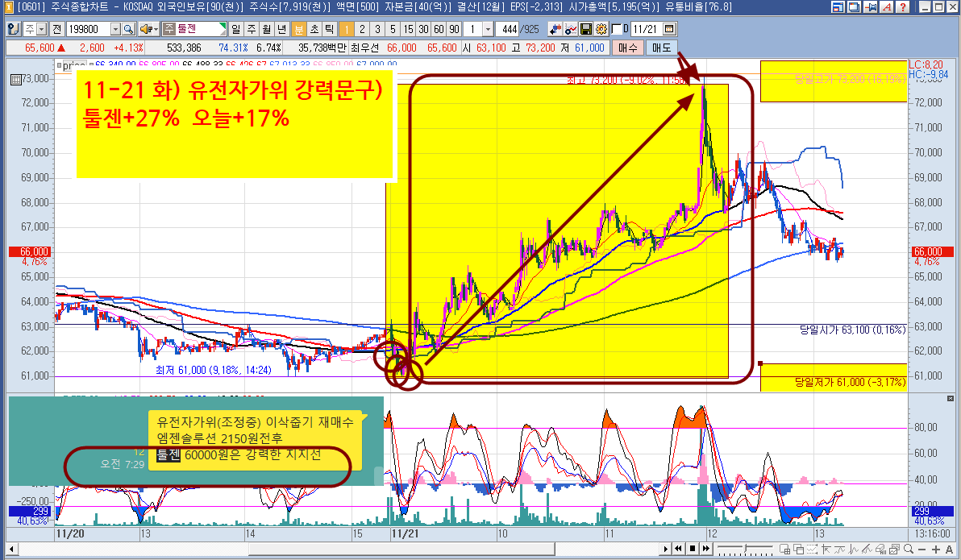Zoom out with the minus icon
Image resolution: width=961 pixels, height=560 pixels.
[921, 549]
